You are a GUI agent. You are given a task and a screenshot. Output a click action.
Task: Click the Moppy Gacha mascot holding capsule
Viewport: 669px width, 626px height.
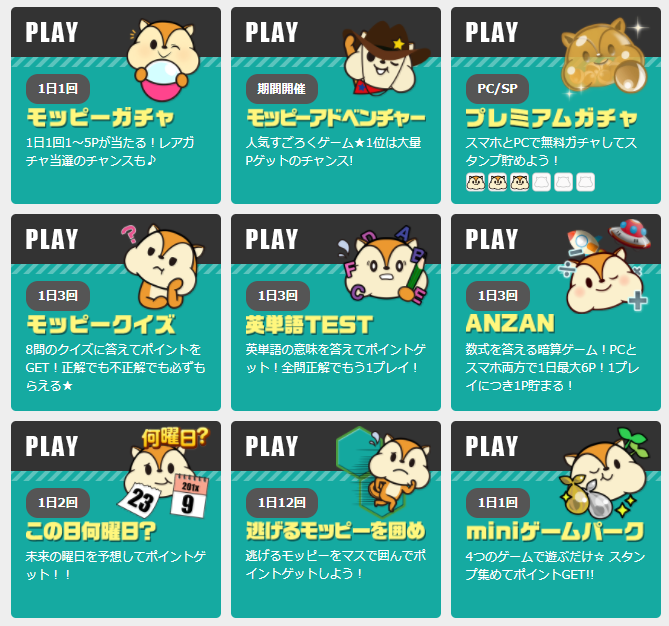[163, 60]
